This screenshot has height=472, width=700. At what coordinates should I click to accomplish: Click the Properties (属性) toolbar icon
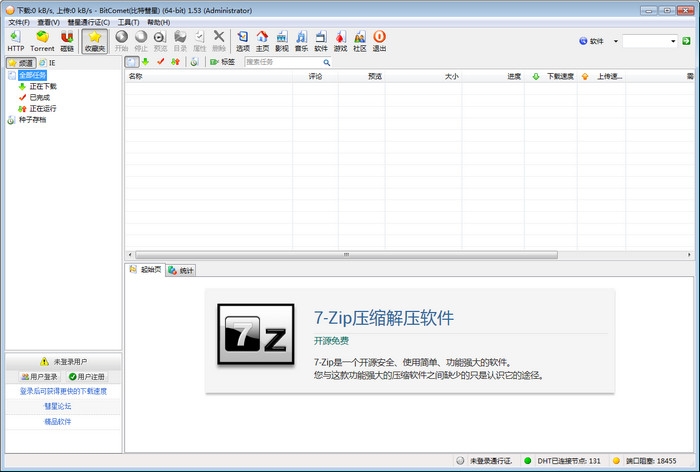point(200,41)
